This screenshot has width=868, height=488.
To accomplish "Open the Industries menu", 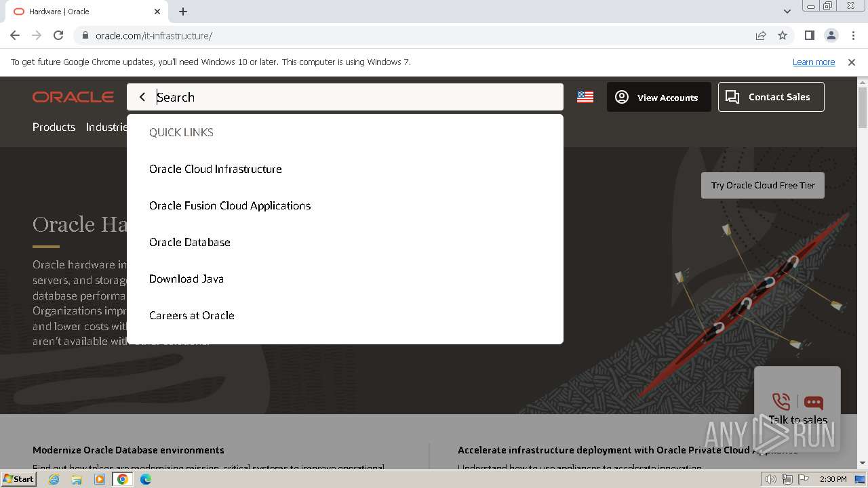I will click(x=106, y=127).
